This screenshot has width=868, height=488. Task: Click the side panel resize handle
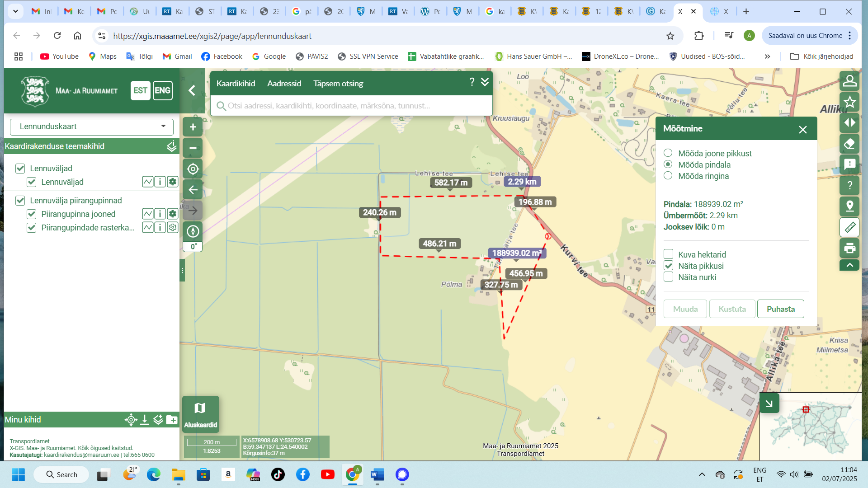point(182,270)
